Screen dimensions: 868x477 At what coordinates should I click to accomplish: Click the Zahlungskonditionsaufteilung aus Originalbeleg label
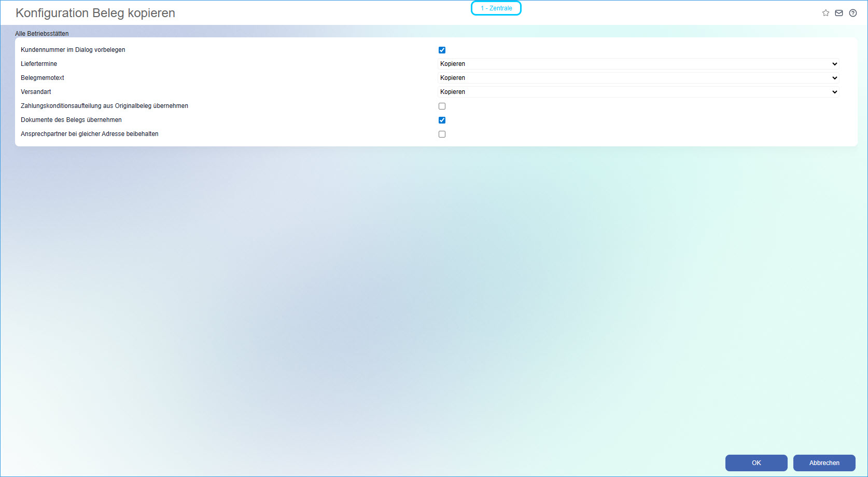[104, 106]
